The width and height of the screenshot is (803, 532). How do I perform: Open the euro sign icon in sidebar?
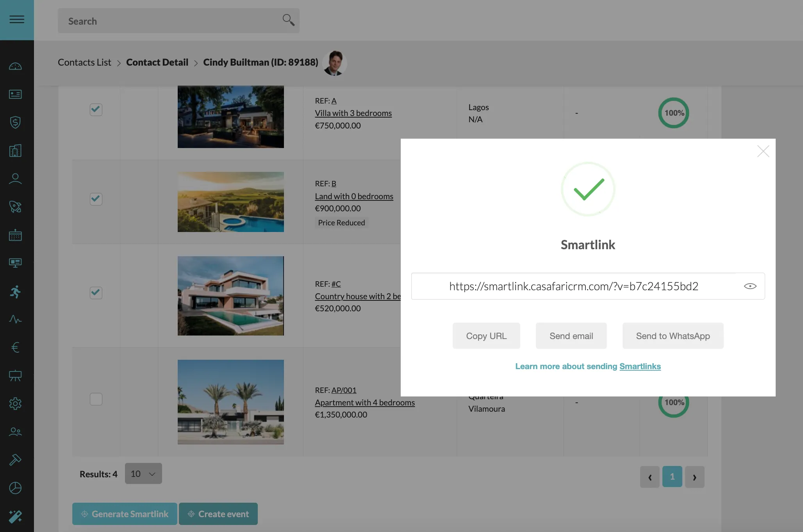click(x=15, y=347)
